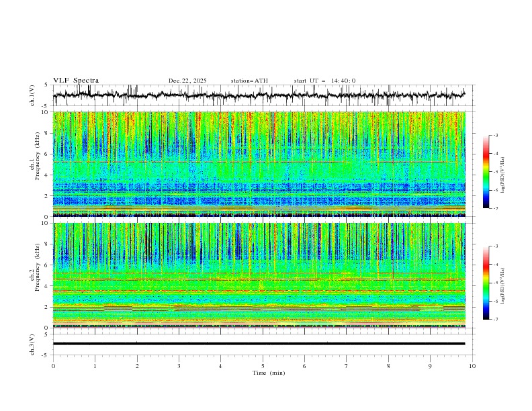Click the "1" tick on the time axis
Image resolution: width=532 pixels, height=411 pixels.
95,366
